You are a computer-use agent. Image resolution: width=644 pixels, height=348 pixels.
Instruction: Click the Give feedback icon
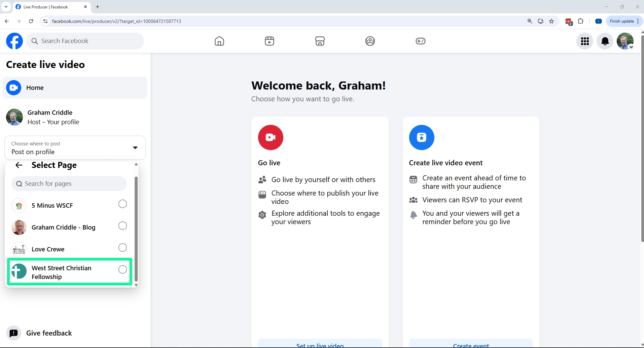(x=13, y=333)
